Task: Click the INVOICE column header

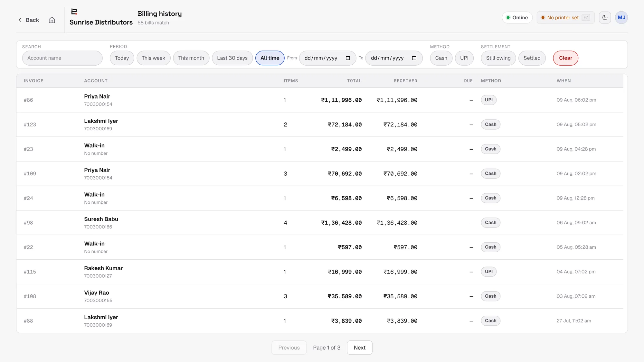Action: (33, 81)
